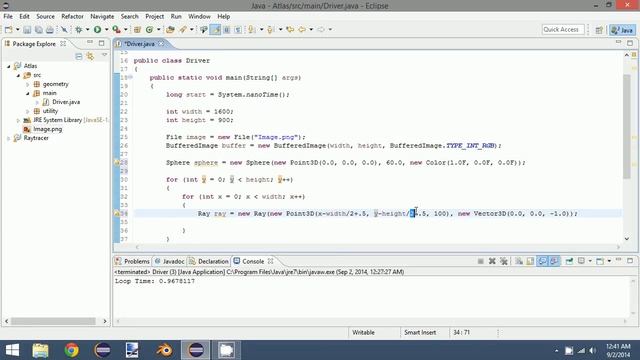The image size is (640, 360).
Task: Click the Last Edit Location icon
Action: (x=290, y=29)
